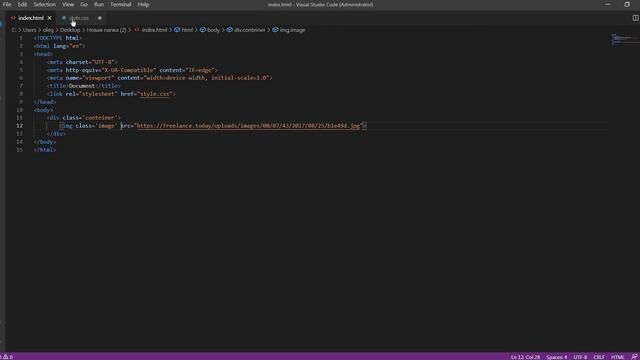Click the freelance.today image URL on line 12
The width and height of the screenshot is (640, 360).
248,126
